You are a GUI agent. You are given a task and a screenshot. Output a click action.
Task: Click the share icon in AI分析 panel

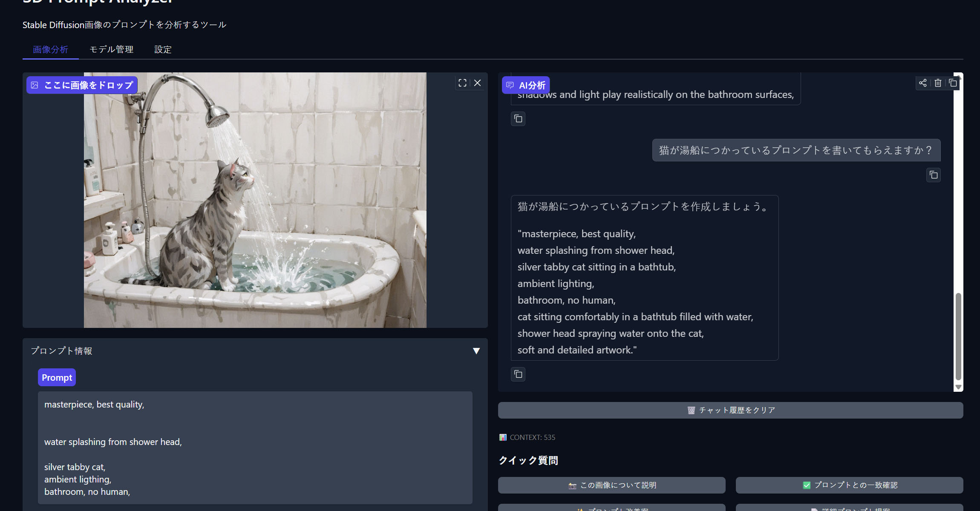(922, 83)
